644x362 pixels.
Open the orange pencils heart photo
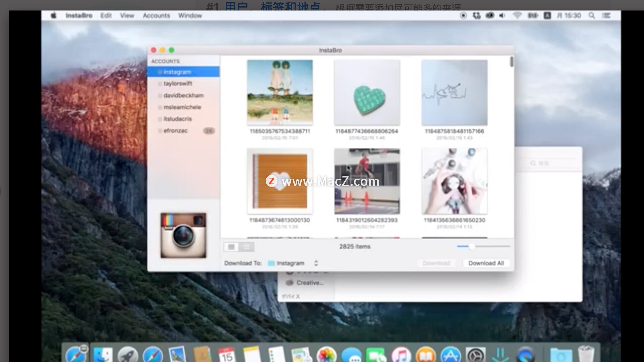click(x=280, y=181)
